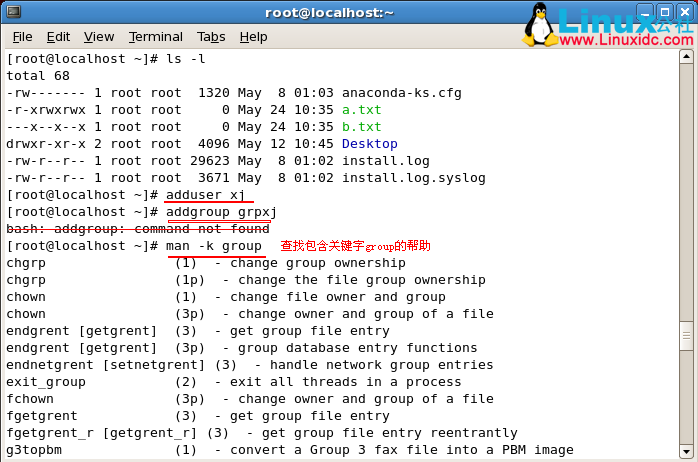Open the Help menu

pyautogui.click(x=253, y=36)
